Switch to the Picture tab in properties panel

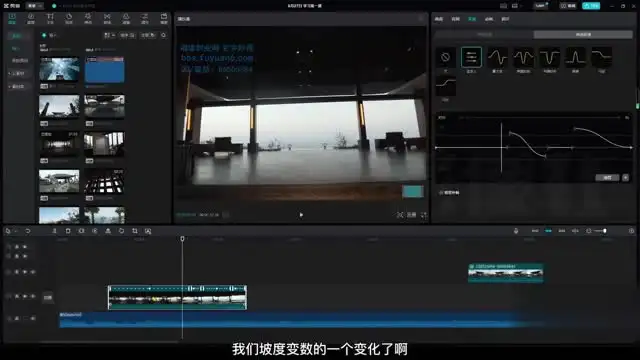[x=439, y=19]
